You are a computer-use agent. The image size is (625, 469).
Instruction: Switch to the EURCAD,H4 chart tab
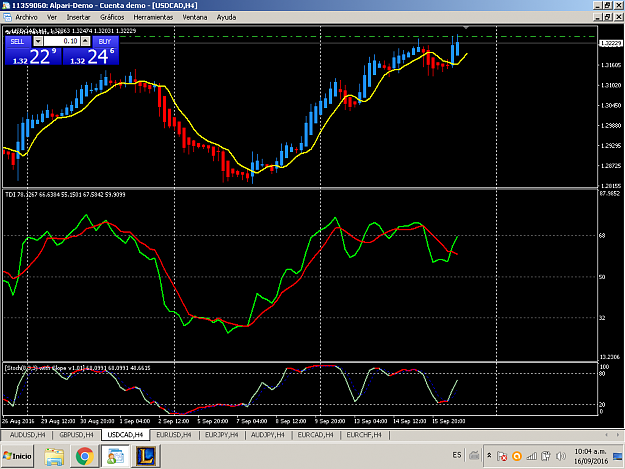click(315, 435)
